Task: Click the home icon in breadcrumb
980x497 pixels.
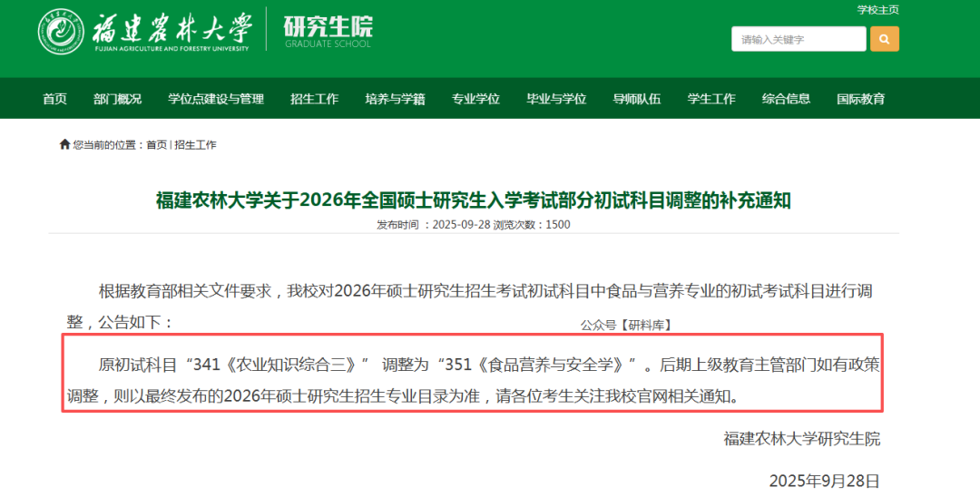Action: [x=64, y=144]
